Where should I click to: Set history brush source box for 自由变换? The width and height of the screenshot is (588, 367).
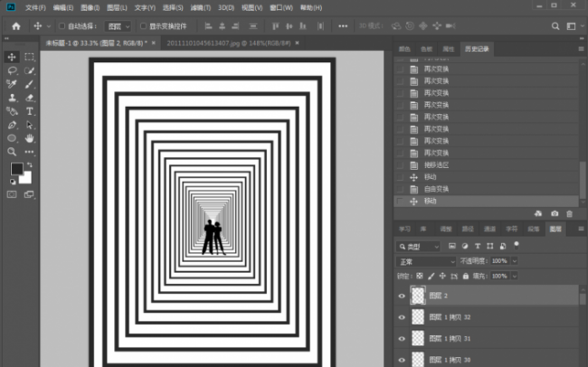[x=400, y=189]
